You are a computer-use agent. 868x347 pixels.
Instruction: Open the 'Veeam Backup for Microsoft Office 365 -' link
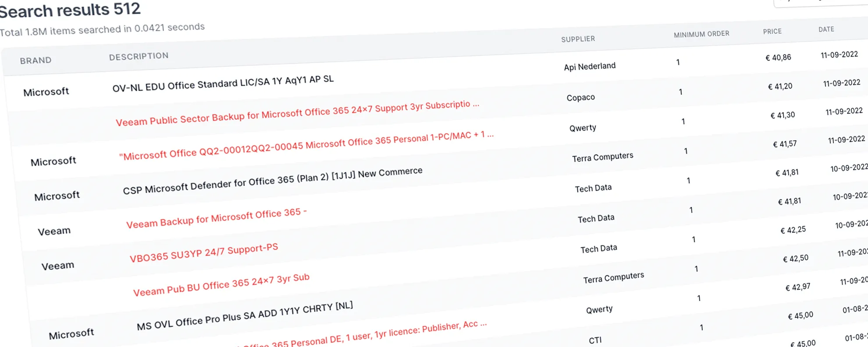coord(216,218)
